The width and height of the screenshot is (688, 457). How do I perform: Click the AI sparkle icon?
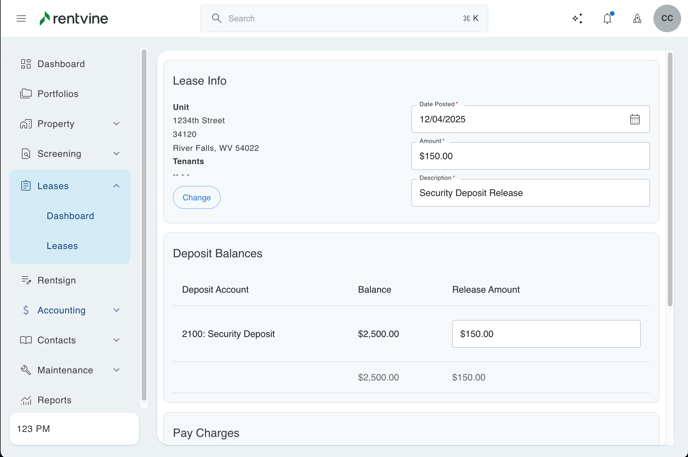point(577,18)
